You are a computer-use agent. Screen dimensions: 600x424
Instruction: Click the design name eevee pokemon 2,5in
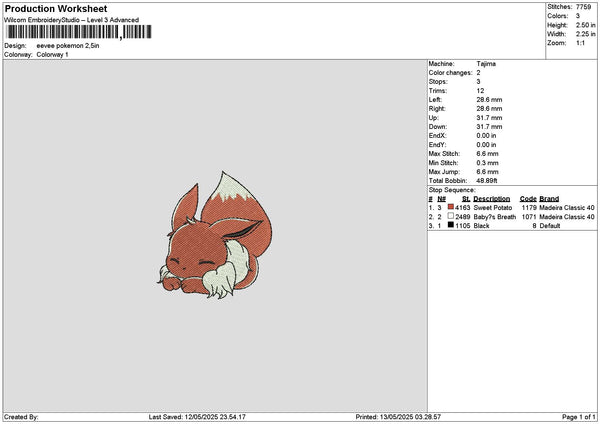coord(68,46)
